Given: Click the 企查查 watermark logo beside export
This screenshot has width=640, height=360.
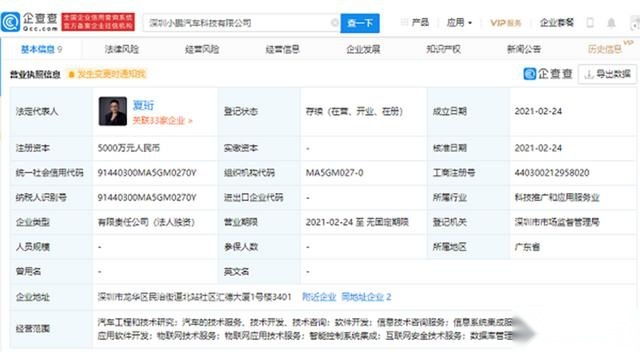Looking at the screenshot, I should 548,74.
